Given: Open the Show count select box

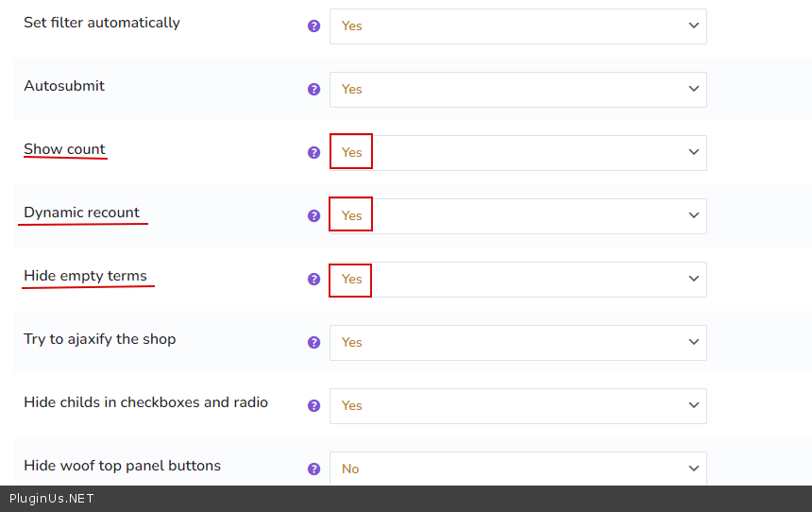Looking at the screenshot, I should pos(517,153).
